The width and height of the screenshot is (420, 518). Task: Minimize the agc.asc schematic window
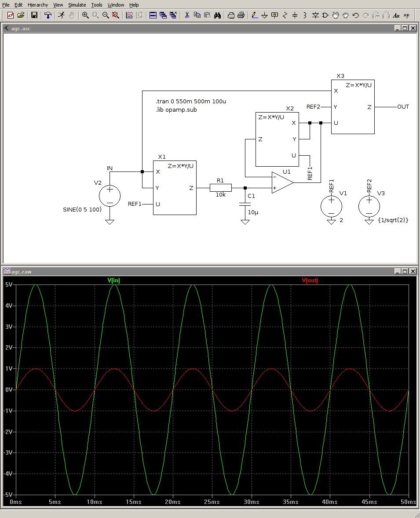(398, 28)
